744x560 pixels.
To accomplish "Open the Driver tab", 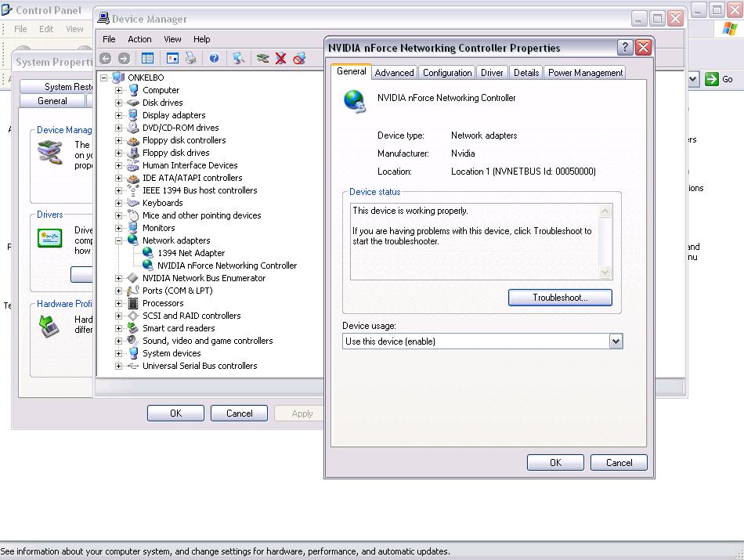I will (492, 73).
